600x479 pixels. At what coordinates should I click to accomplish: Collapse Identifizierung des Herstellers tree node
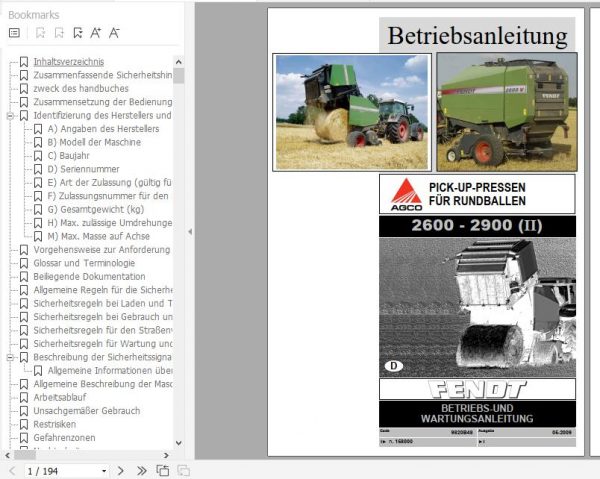(10, 116)
